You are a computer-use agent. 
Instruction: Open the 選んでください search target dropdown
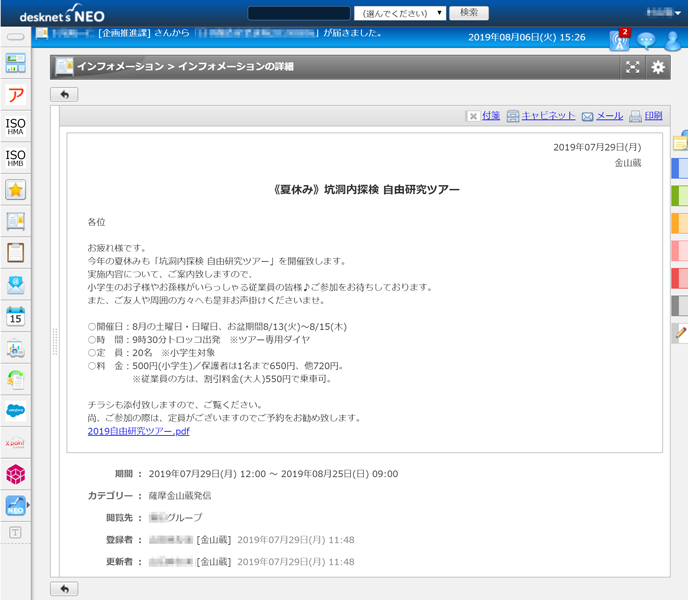coord(400,13)
